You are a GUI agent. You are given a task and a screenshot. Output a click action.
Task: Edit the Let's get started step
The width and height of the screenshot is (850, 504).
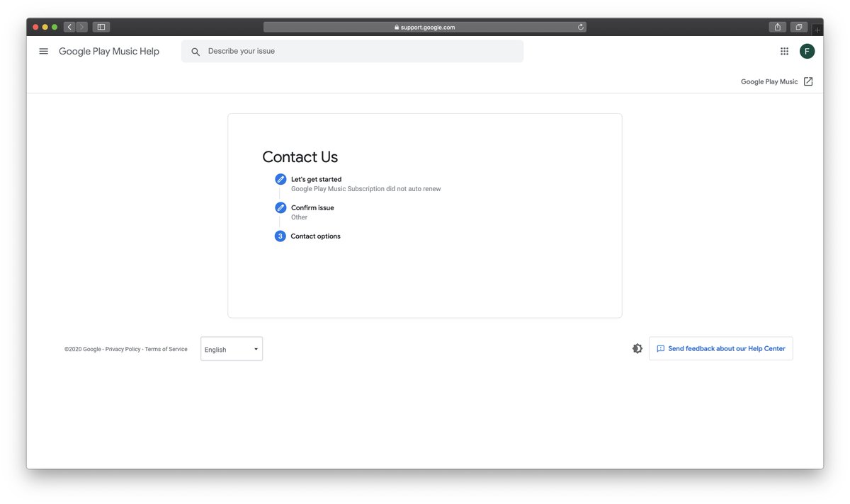pos(280,179)
